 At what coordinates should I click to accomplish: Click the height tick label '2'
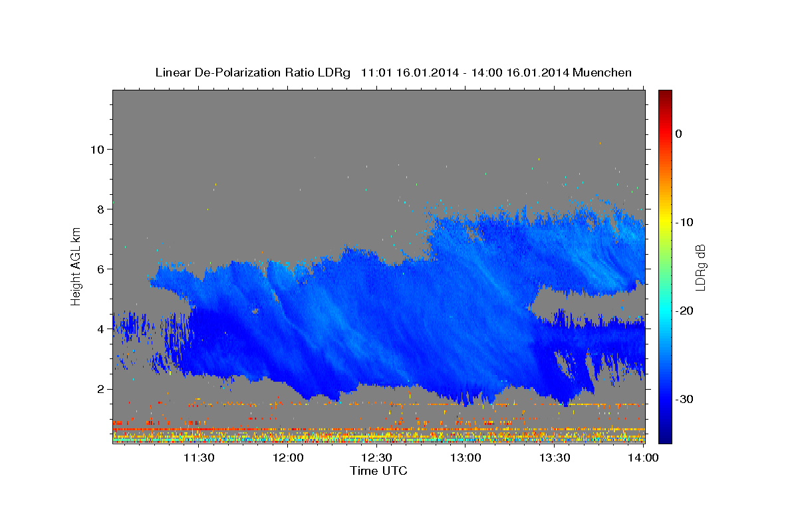coord(100,388)
